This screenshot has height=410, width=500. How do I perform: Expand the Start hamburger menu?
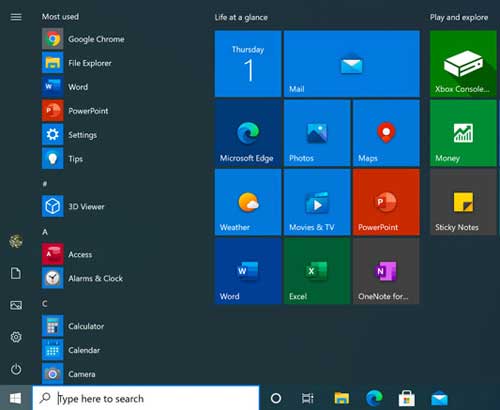16,17
